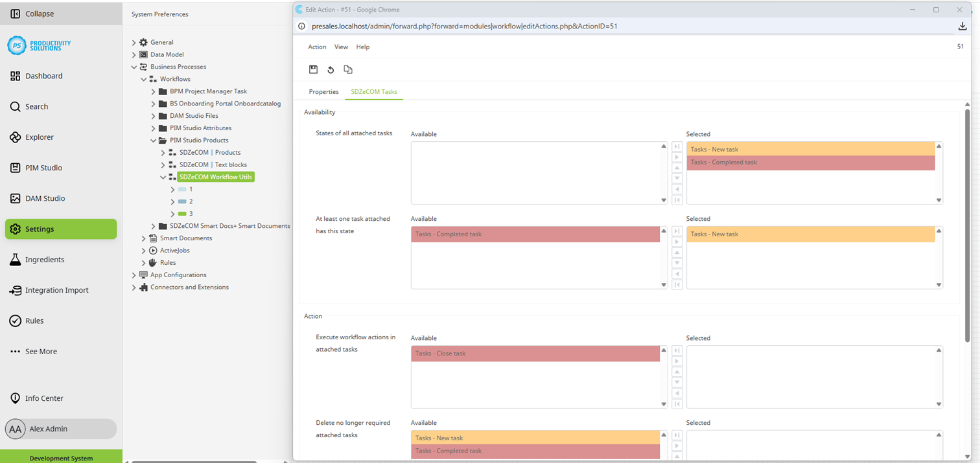Click the Reload action icon

tap(331, 69)
